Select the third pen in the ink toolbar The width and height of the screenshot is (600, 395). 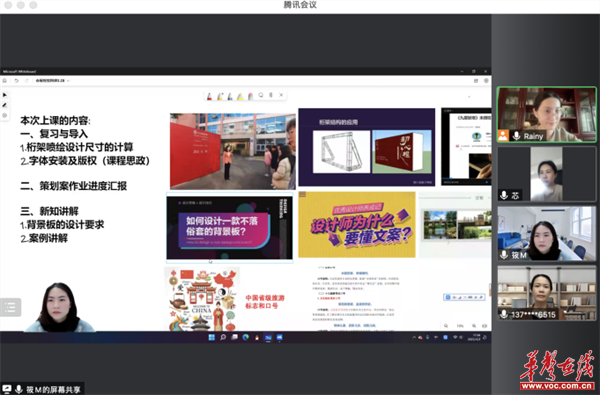[230, 96]
